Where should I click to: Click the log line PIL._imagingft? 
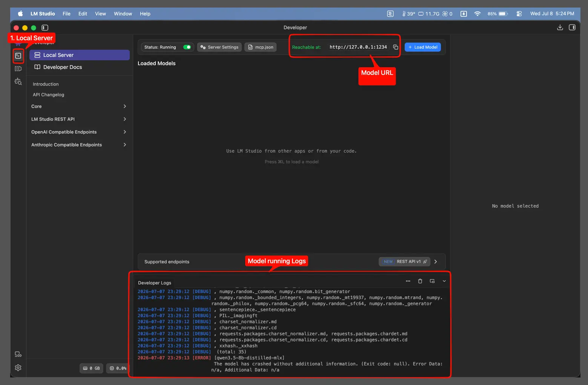pos(197,316)
